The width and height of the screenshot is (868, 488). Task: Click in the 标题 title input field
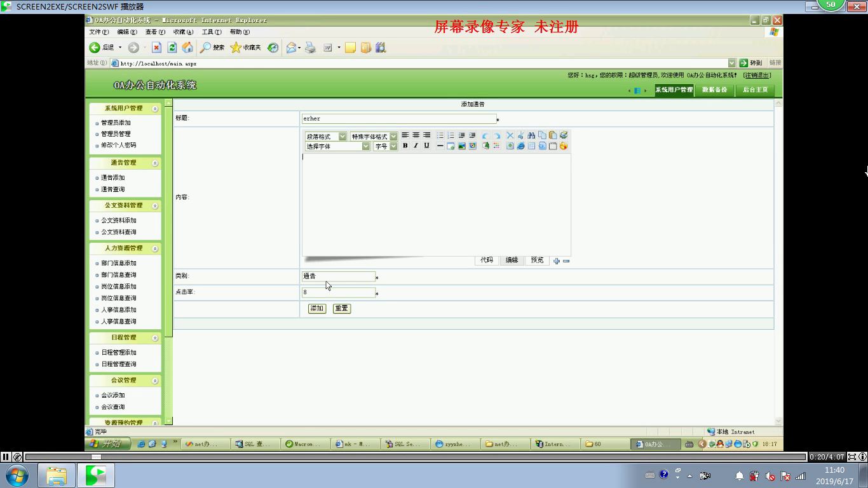[399, 118]
